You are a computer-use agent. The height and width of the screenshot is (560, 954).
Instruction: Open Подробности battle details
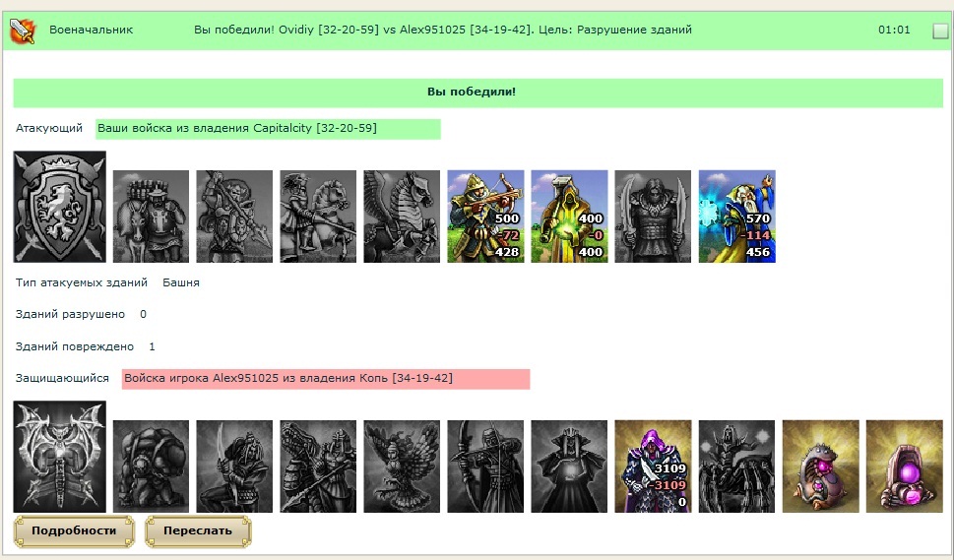tap(74, 530)
